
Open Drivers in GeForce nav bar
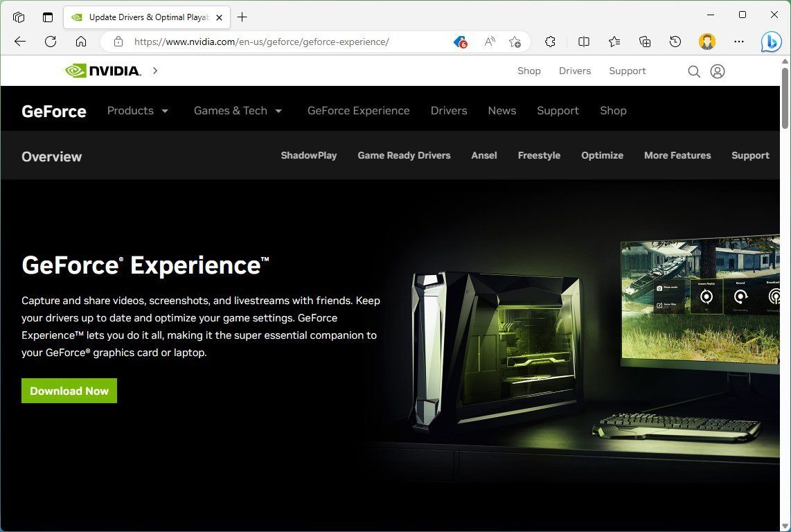pyautogui.click(x=448, y=111)
